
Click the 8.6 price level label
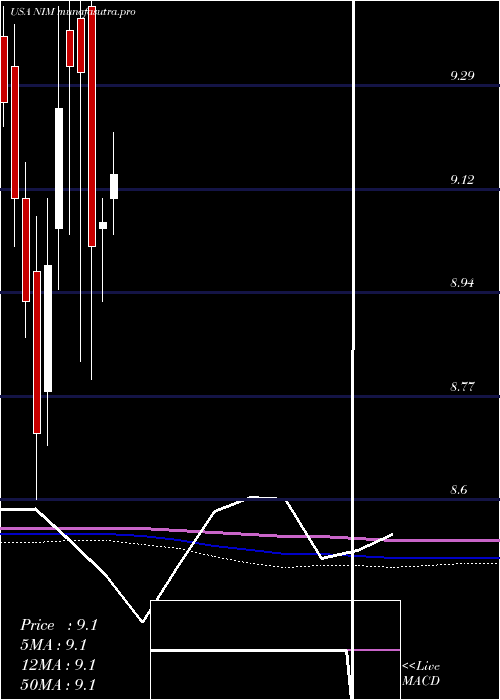tap(458, 490)
